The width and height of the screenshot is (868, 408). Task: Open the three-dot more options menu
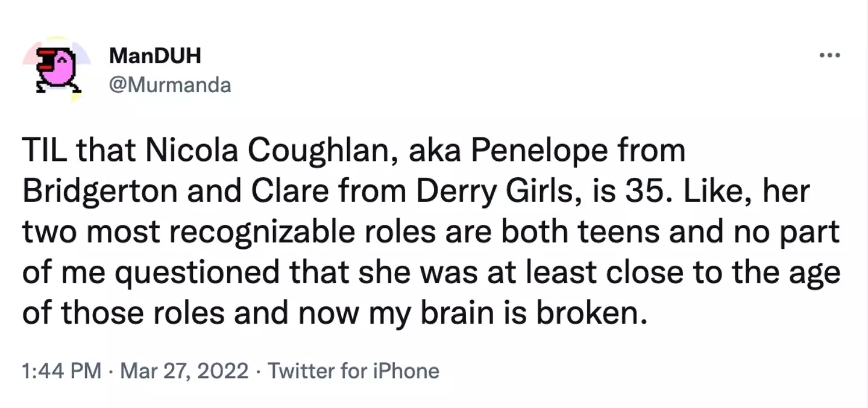tap(829, 56)
